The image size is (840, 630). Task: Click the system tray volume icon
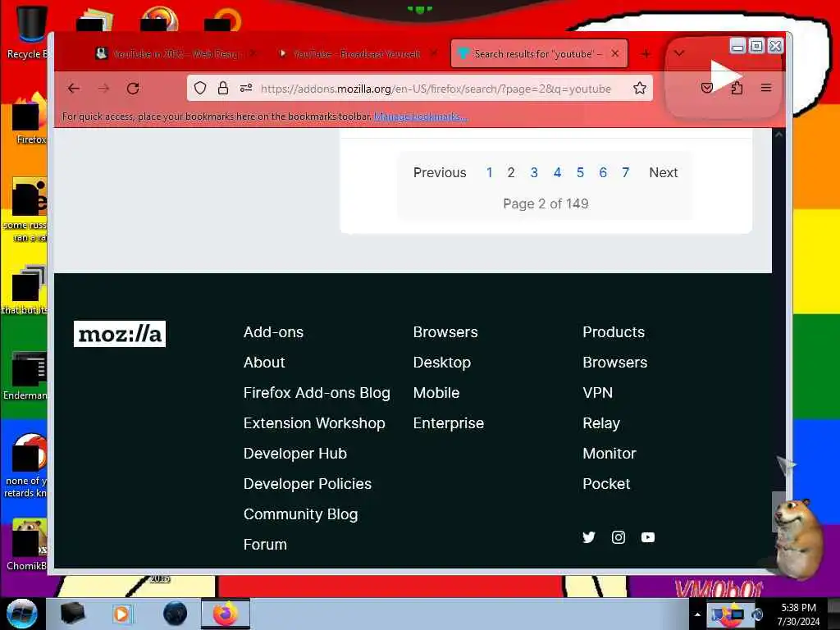click(x=757, y=614)
